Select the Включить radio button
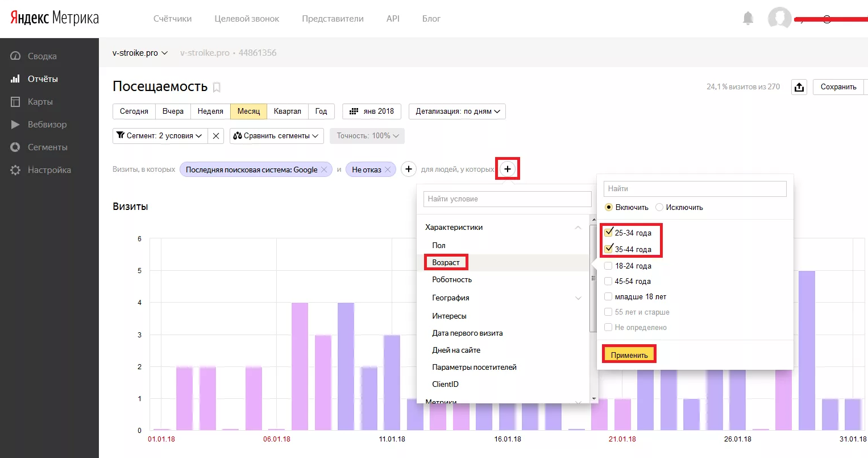Image resolution: width=868 pixels, height=458 pixels. coord(609,207)
